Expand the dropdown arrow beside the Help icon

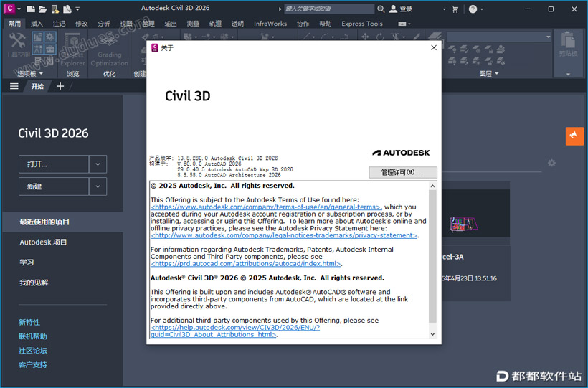click(482, 9)
